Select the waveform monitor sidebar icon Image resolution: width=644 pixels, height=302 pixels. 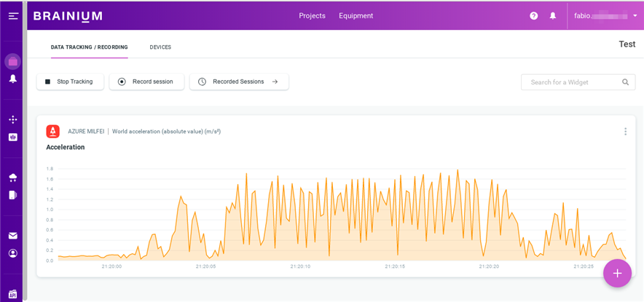(x=12, y=137)
